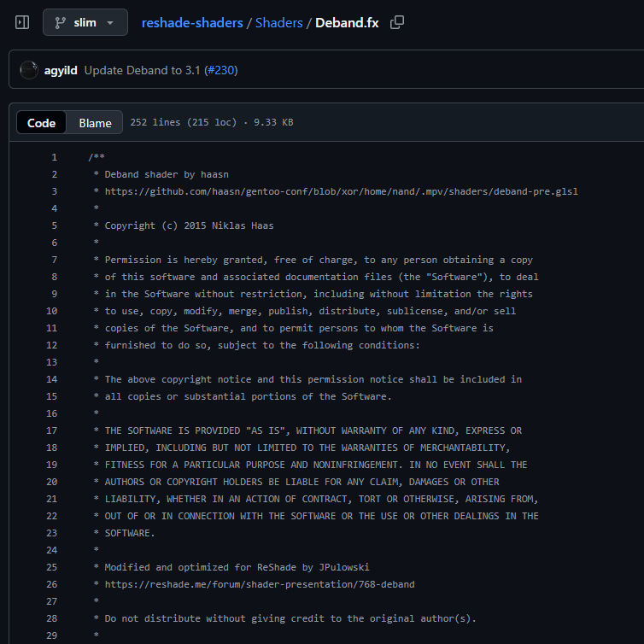
Task: Switch to the Code view tab
Action: [x=41, y=123]
